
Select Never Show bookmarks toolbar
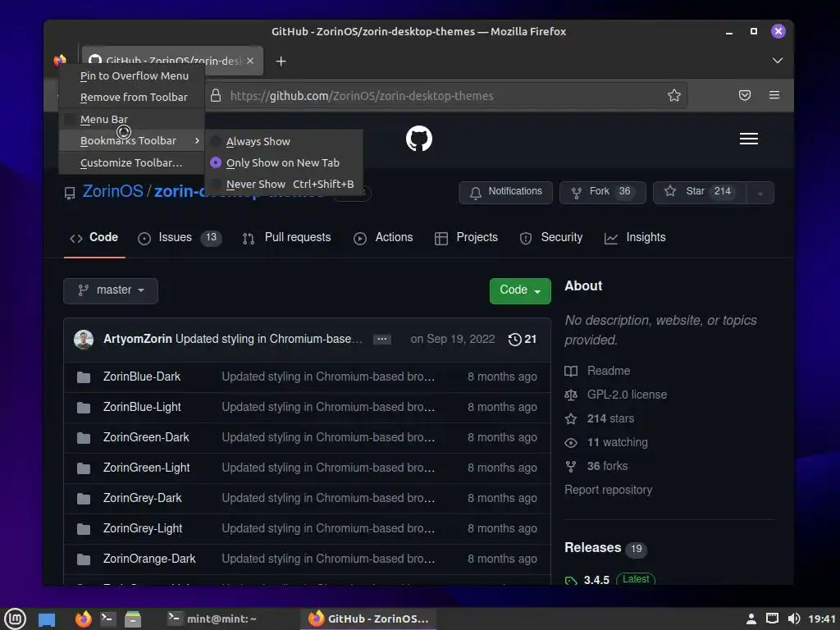[284, 184]
